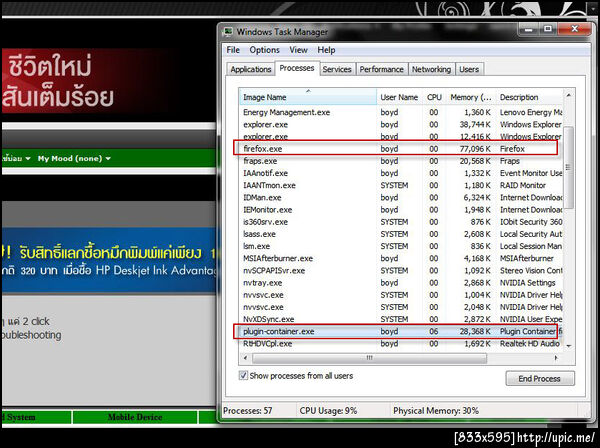Switch to the Networking tab
The width and height of the screenshot is (600, 448).
tap(431, 69)
